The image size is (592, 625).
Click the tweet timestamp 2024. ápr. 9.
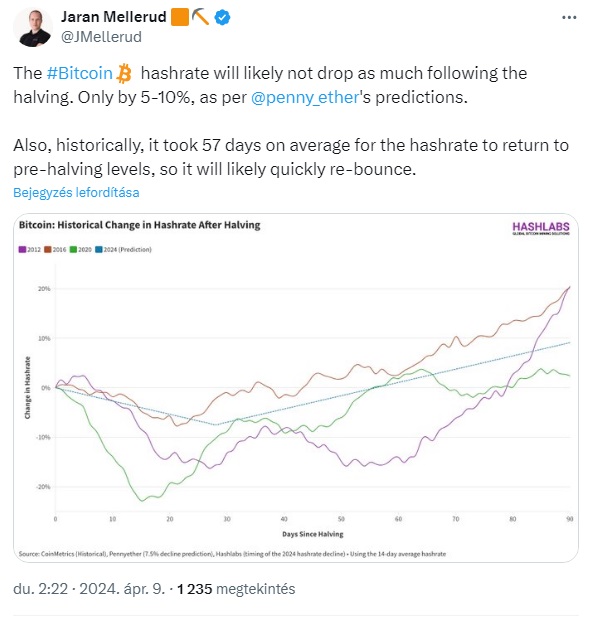click(x=122, y=589)
